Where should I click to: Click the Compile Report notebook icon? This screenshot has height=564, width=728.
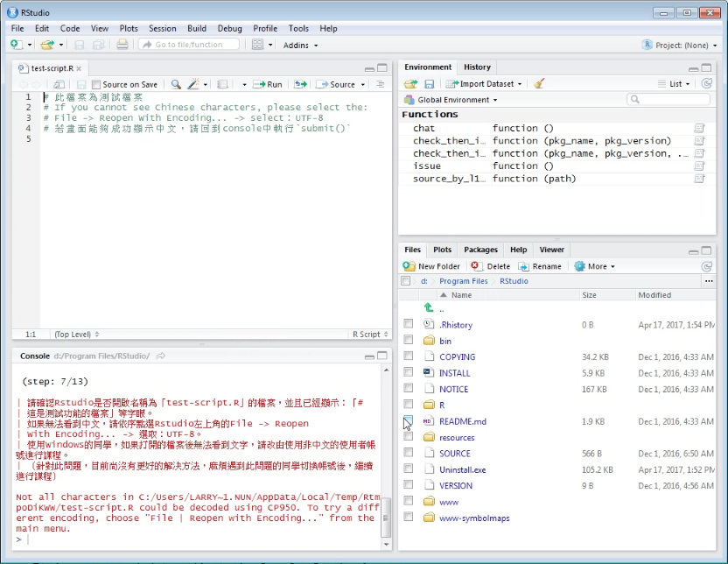pos(222,84)
